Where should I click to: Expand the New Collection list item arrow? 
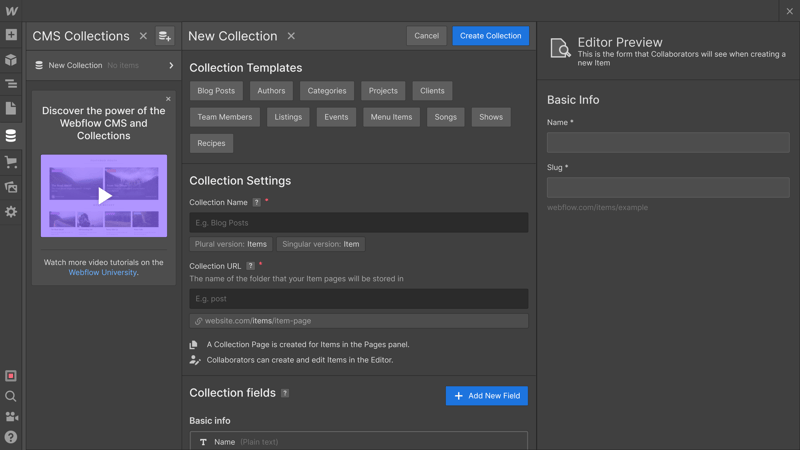(x=171, y=66)
